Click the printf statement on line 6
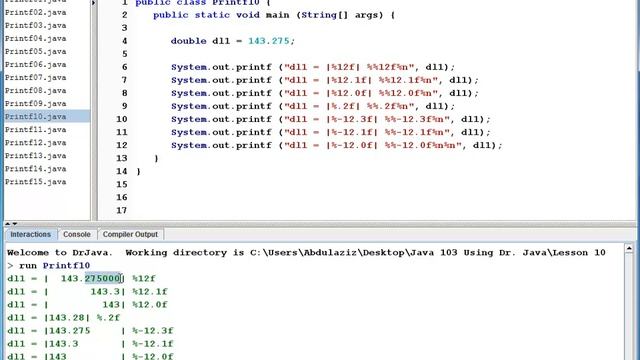Image resolution: width=640 pixels, height=360 pixels. tap(313, 67)
